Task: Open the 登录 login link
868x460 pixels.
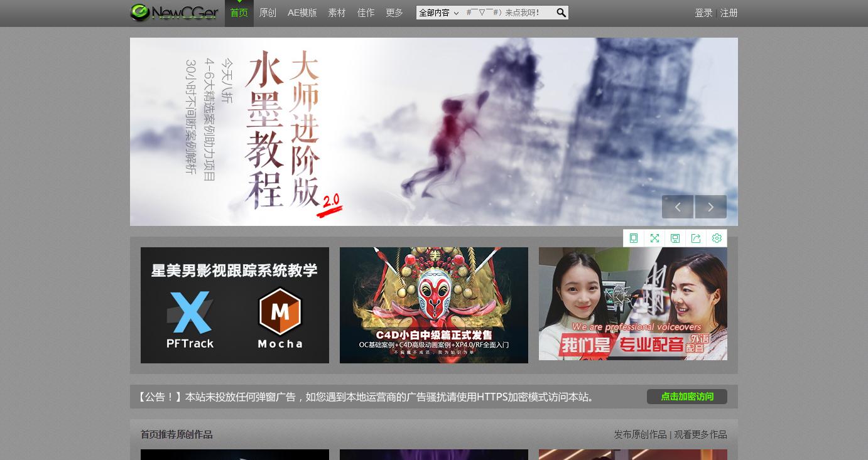Action: (x=703, y=13)
